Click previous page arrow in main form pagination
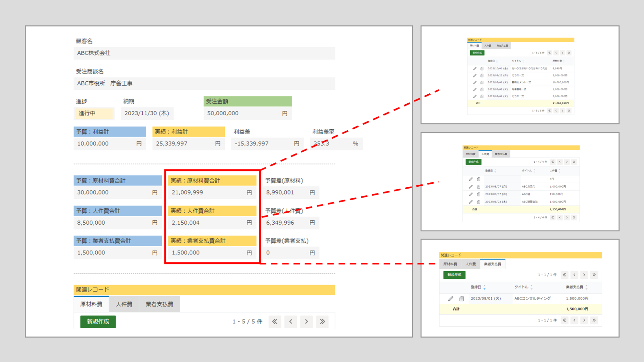Viewport: 644px width, 362px height. click(291, 321)
